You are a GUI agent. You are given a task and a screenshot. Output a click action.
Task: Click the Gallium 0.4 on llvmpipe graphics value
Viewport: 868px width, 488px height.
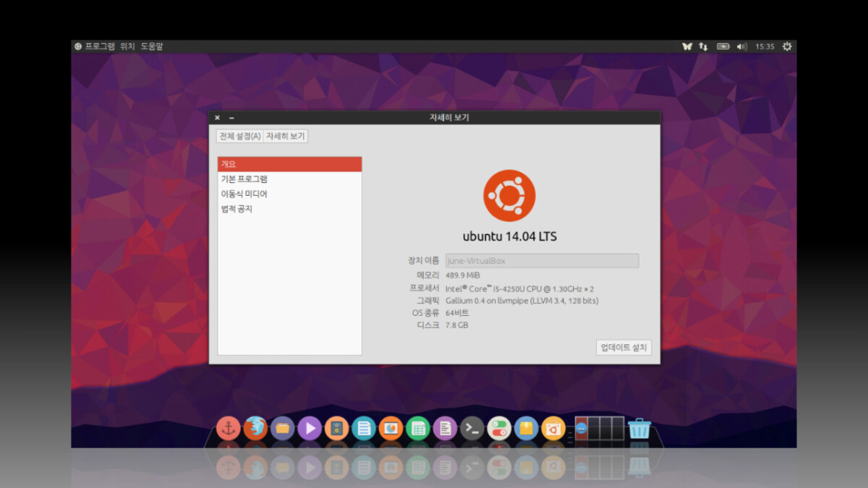522,301
